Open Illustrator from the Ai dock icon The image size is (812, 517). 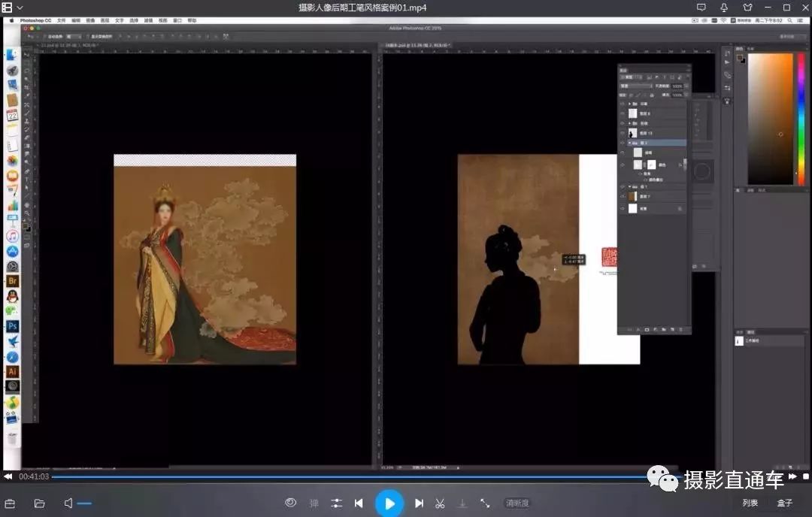pos(13,371)
